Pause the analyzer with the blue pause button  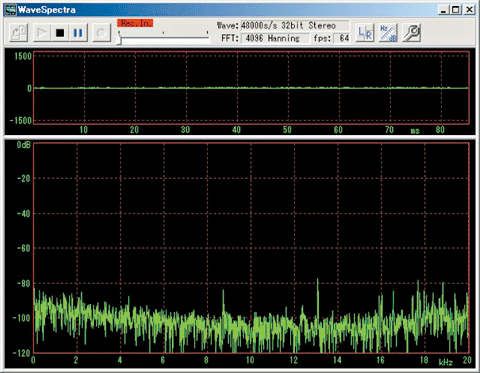[78, 33]
